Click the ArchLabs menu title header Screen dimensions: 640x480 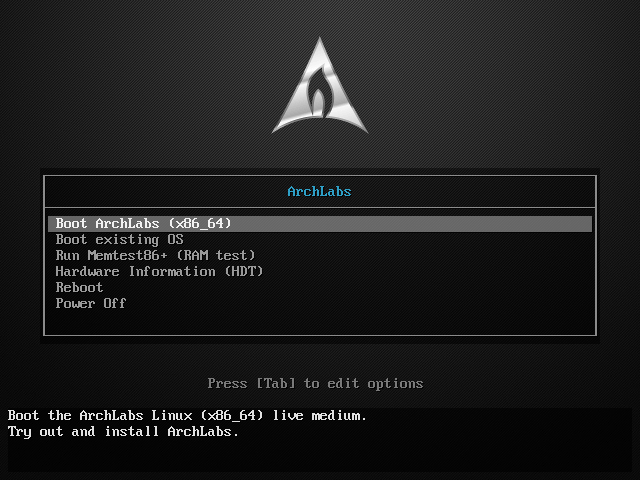click(319, 191)
